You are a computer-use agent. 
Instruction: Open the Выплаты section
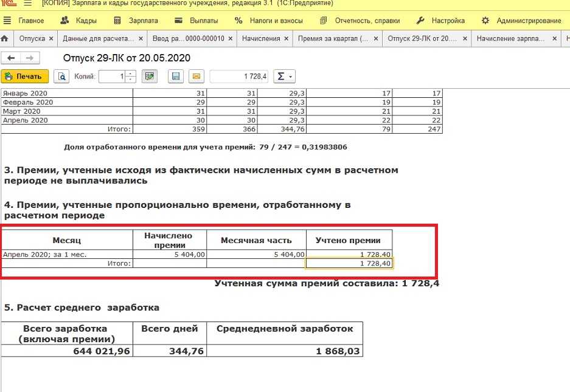(x=204, y=21)
